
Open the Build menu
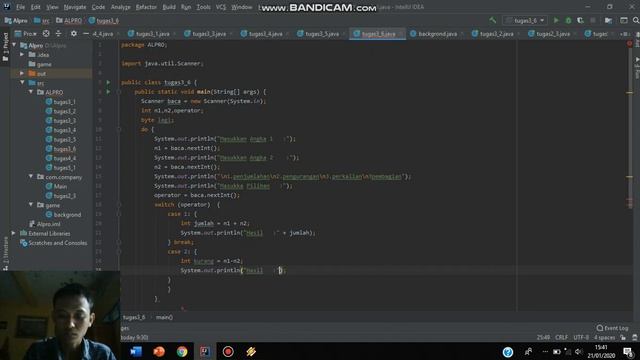[169, 7]
